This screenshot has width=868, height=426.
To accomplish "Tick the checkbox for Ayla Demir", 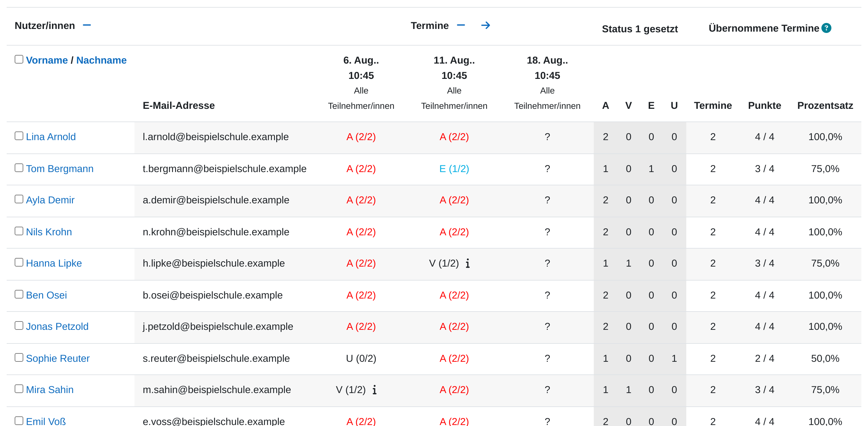I will pyautogui.click(x=19, y=199).
